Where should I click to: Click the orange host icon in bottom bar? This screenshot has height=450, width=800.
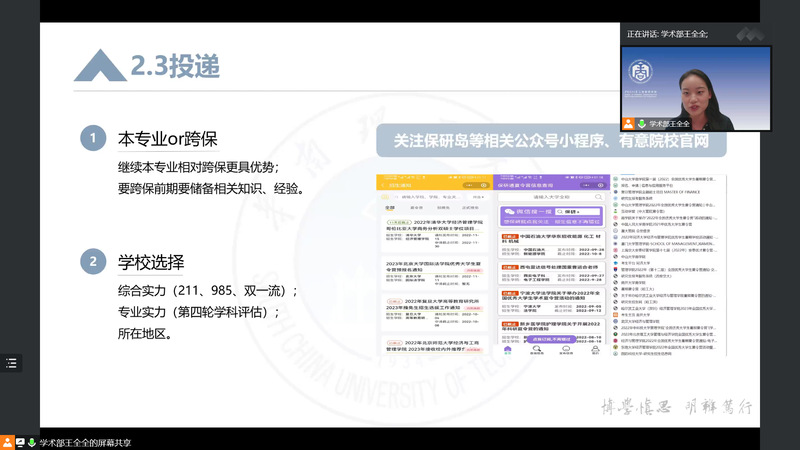coord(7,441)
